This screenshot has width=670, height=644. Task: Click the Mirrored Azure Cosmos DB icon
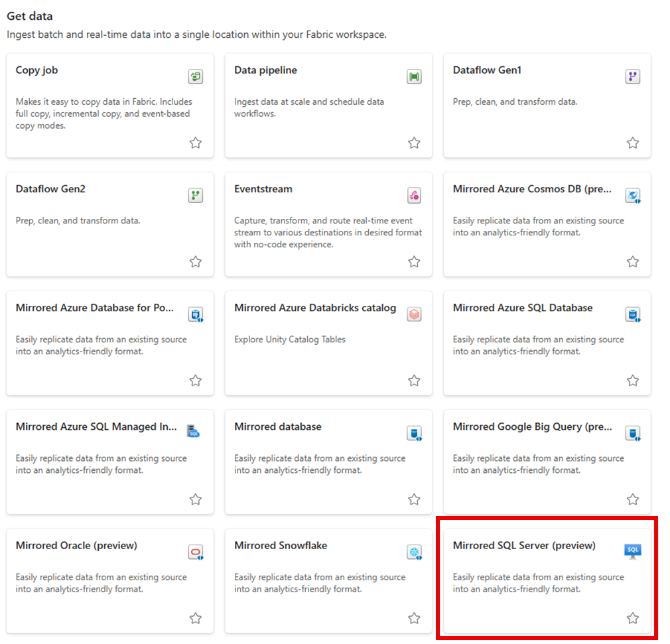pos(632,195)
